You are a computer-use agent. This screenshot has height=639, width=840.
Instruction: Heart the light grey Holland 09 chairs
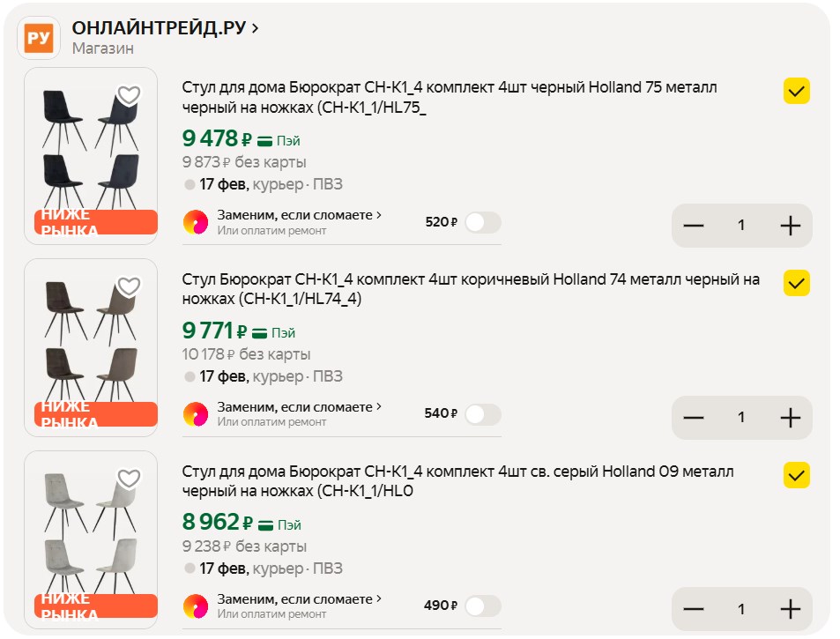(130, 479)
